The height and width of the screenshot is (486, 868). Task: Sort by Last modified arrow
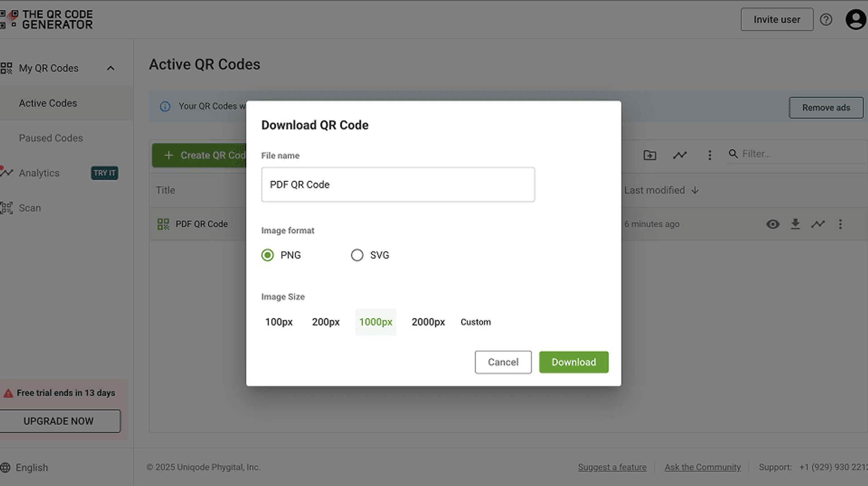tap(695, 190)
